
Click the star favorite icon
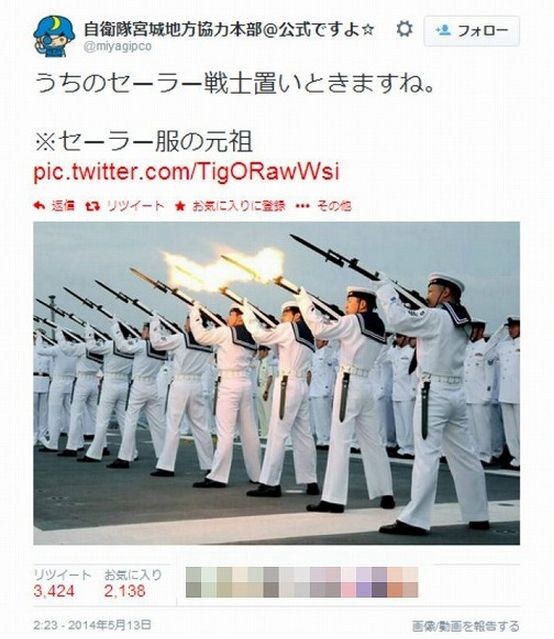(180, 206)
